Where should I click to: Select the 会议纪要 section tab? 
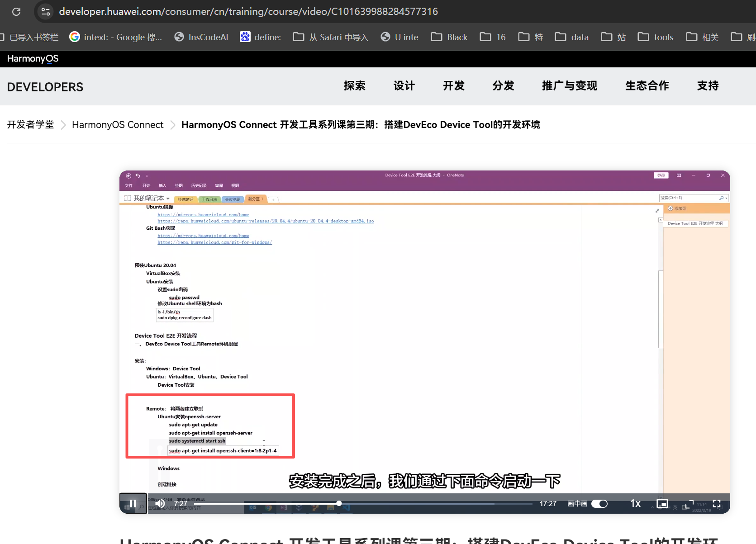233,199
